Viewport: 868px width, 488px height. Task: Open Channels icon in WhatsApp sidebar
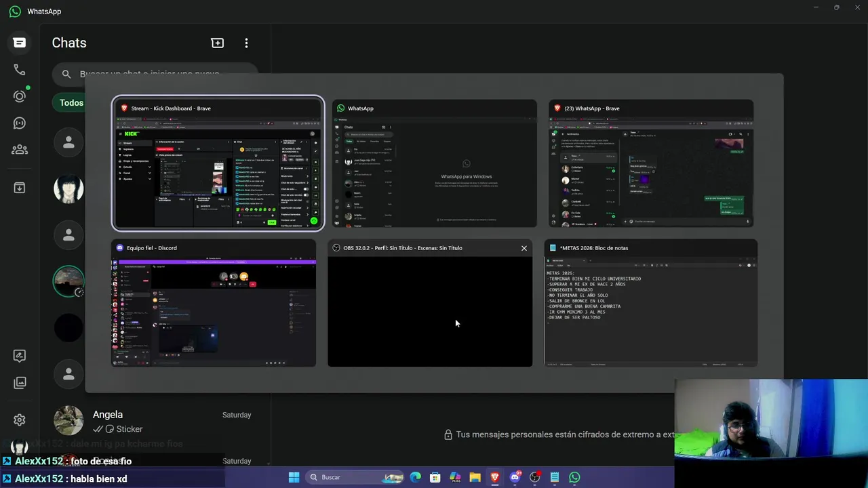[20, 123]
